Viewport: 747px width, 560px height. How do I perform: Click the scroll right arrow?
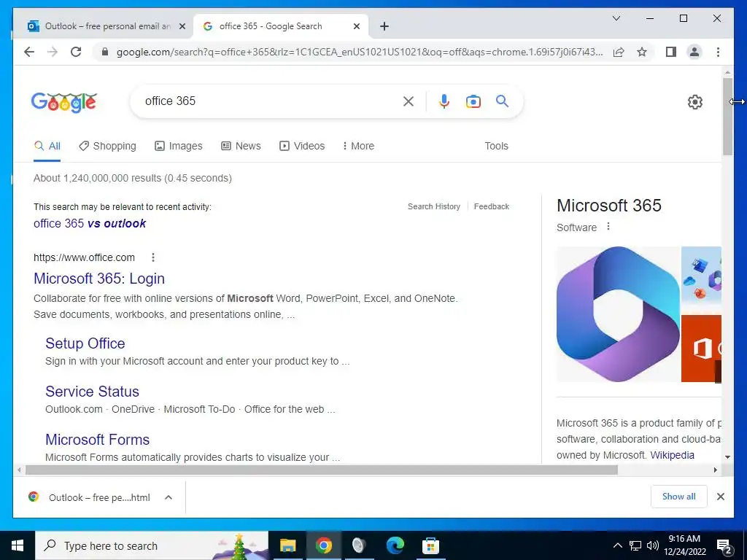(715, 470)
